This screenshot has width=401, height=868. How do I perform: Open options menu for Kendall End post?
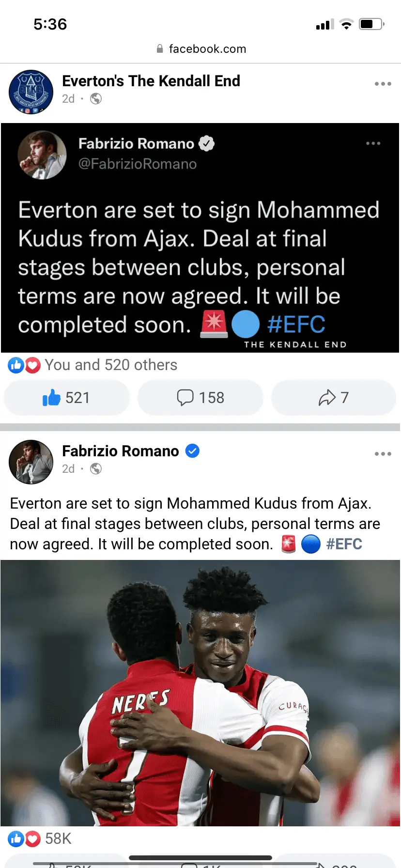383,84
